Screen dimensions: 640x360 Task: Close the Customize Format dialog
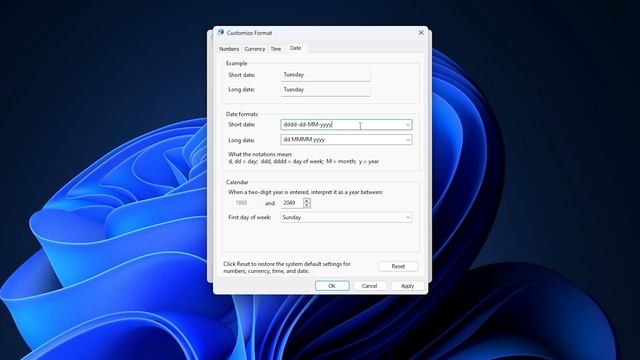click(x=421, y=33)
